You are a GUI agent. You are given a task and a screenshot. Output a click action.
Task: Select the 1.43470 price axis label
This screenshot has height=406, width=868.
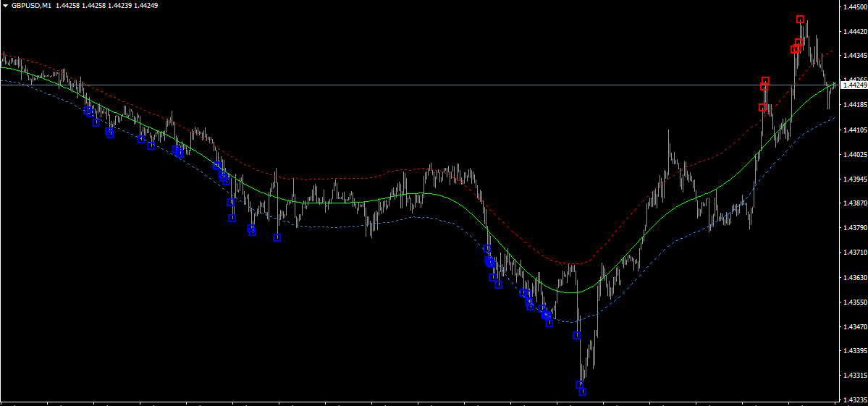tap(854, 326)
